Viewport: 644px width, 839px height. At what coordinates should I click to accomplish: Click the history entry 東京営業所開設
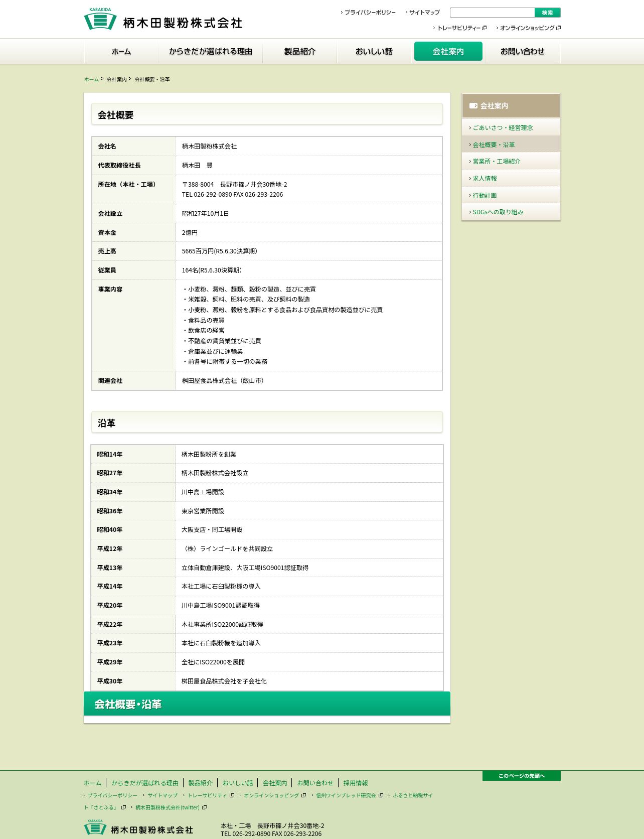(x=203, y=511)
